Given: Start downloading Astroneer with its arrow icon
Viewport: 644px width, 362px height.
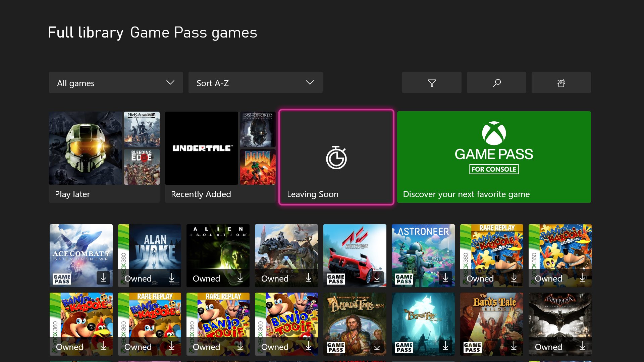Looking at the screenshot, I should [x=445, y=278].
